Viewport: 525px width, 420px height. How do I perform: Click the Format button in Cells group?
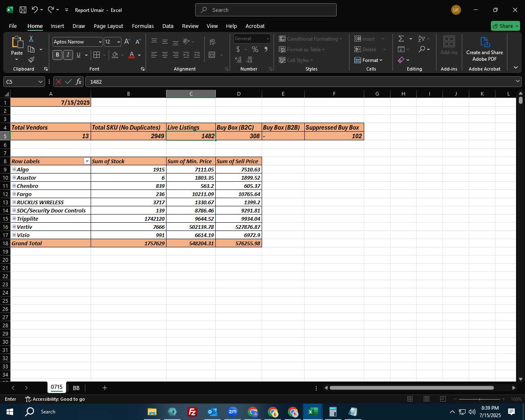coord(368,60)
